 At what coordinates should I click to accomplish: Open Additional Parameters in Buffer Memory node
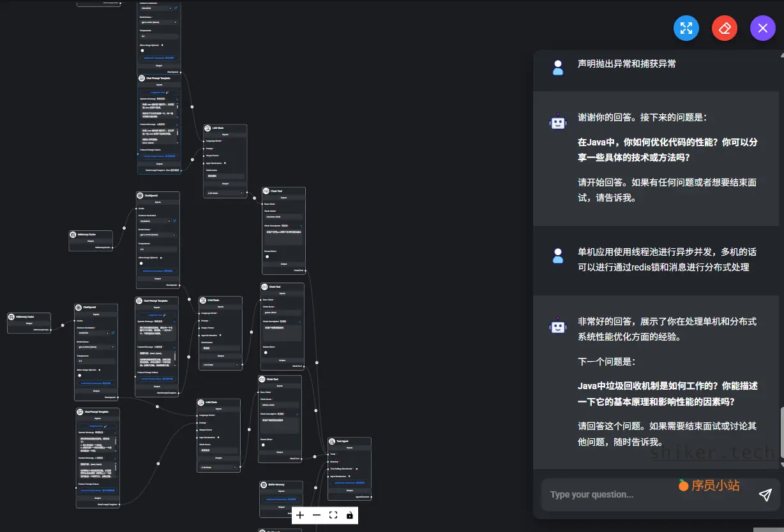pyautogui.click(x=281, y=499)
